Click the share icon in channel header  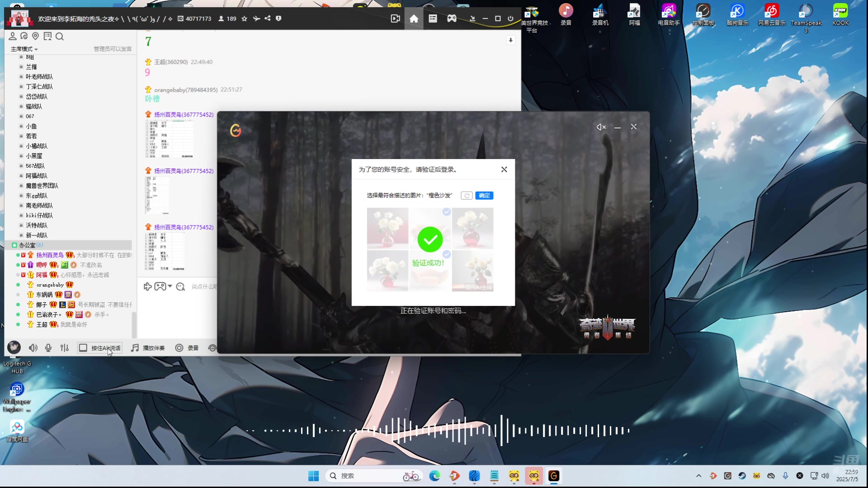[268, 19]
